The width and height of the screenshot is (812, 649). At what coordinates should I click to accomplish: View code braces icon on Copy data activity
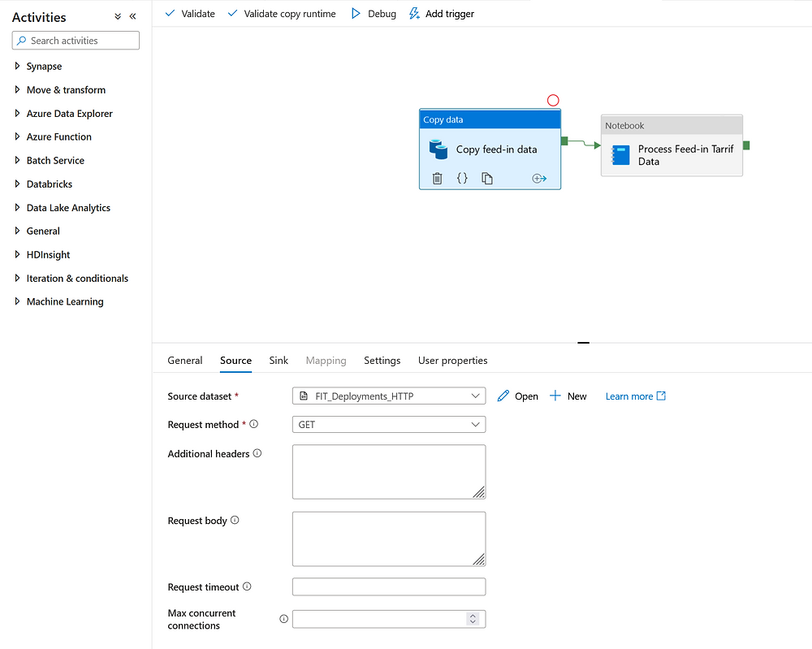462,178
